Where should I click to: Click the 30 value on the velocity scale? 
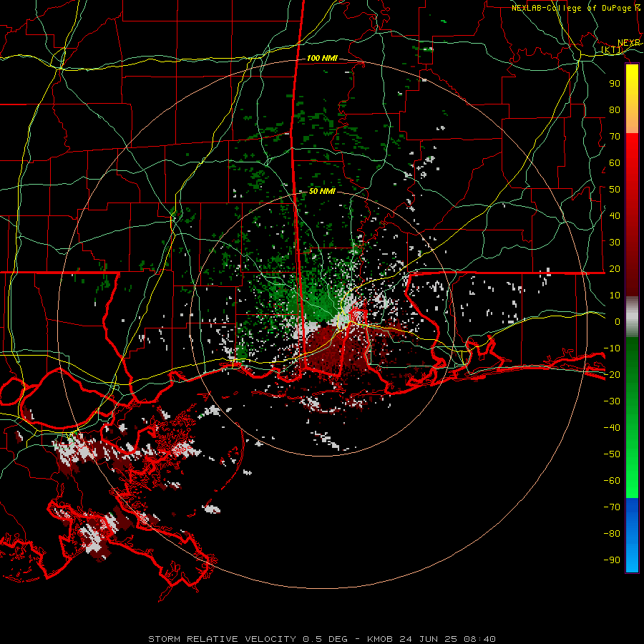coord(615,243)
